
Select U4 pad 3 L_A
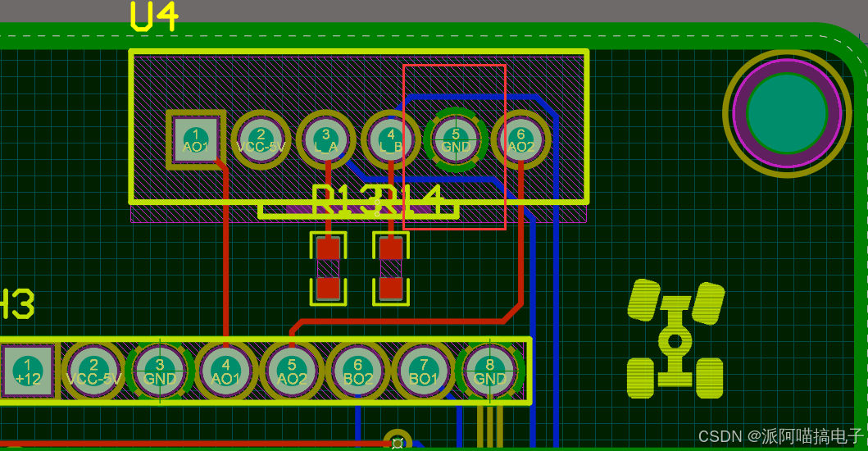(326, 139)
